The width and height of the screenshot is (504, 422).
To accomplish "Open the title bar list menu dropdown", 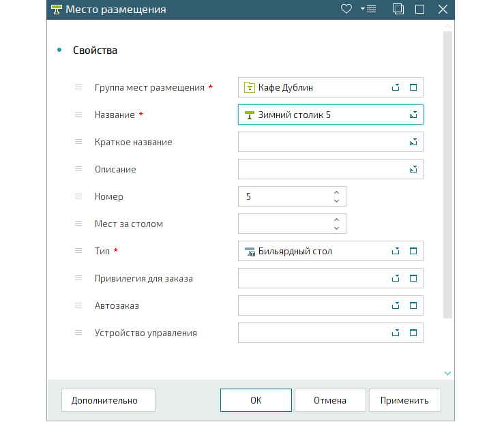I will [x=368, y=10].
